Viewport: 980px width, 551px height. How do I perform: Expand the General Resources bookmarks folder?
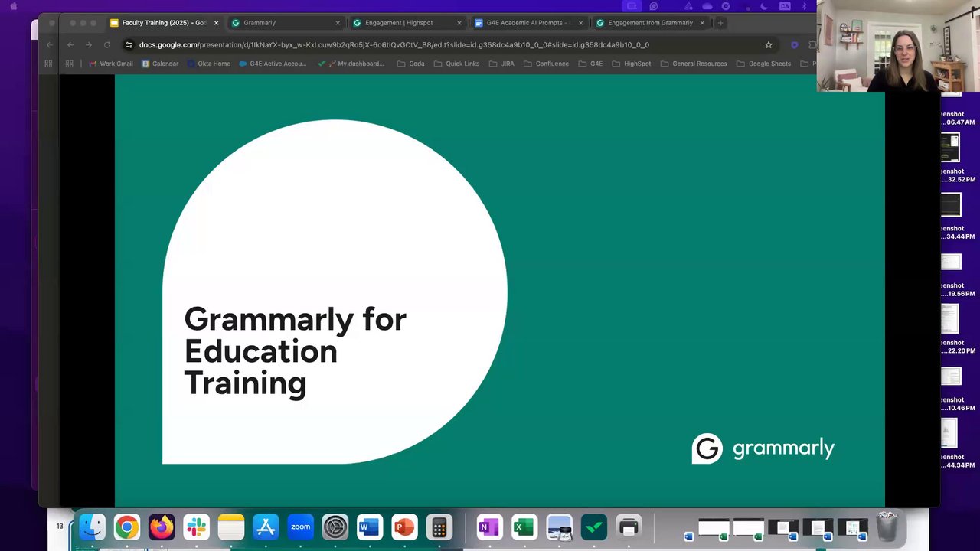[x=693, y=64]
